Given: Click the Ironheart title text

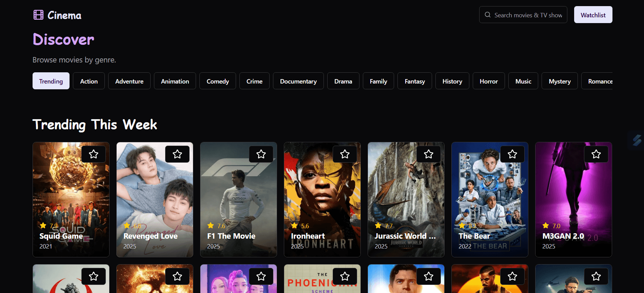Looking at the screenshot, I should tap(308, 236).
